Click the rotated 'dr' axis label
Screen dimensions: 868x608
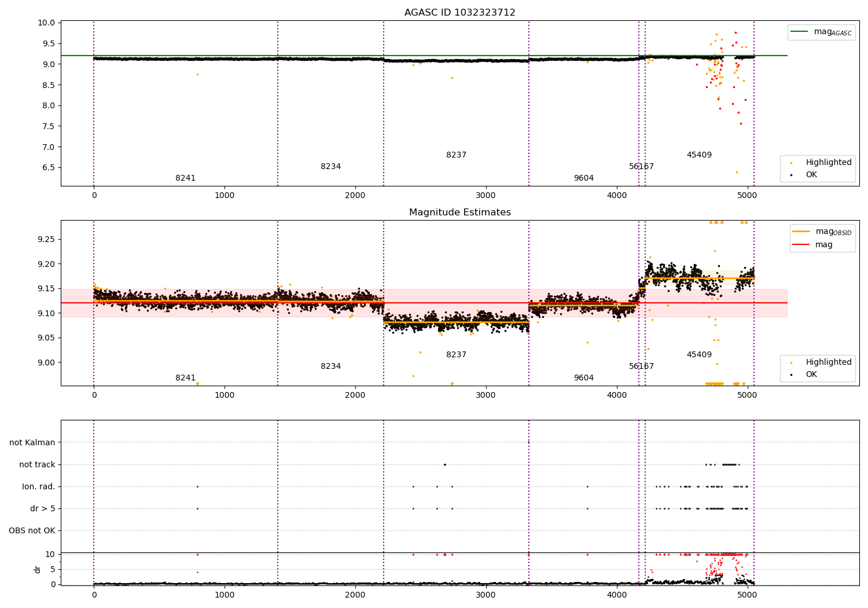38,569
